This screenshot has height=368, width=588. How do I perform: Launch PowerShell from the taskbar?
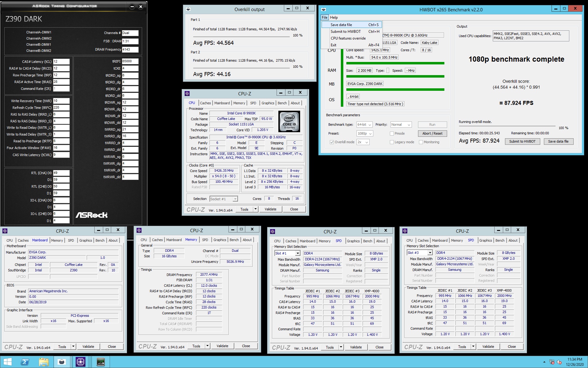point(25,362)
